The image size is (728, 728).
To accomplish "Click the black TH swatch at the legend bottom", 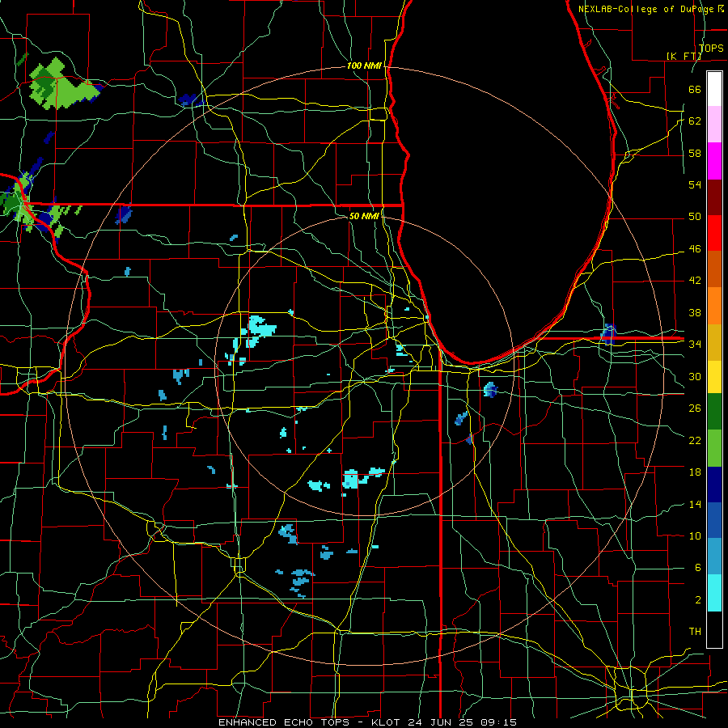I will coord(714,629).
